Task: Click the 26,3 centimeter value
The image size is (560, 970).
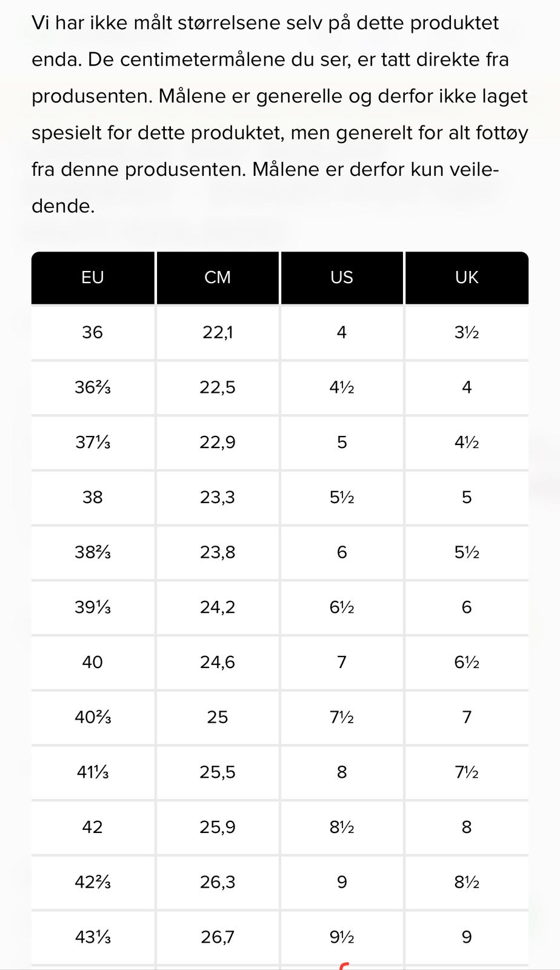Action: 218,882
